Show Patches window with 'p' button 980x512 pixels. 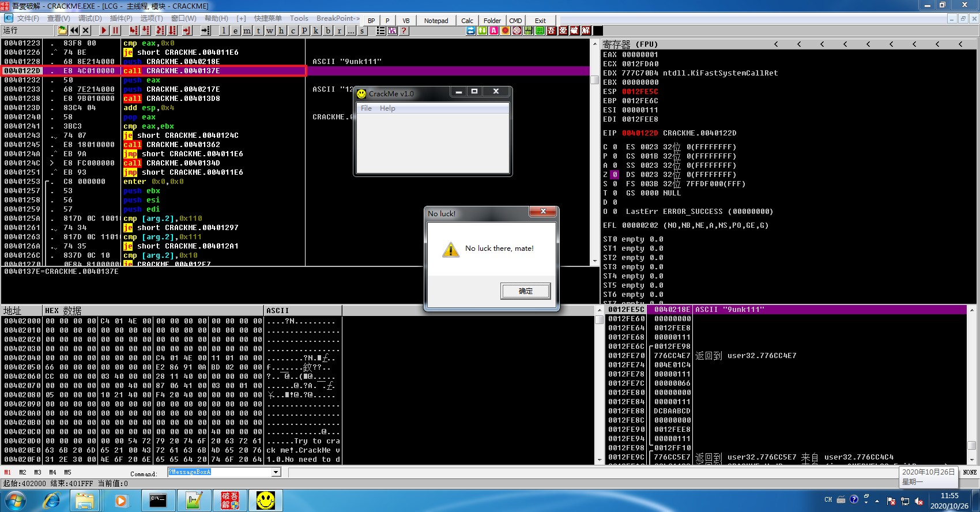[304, 31]
